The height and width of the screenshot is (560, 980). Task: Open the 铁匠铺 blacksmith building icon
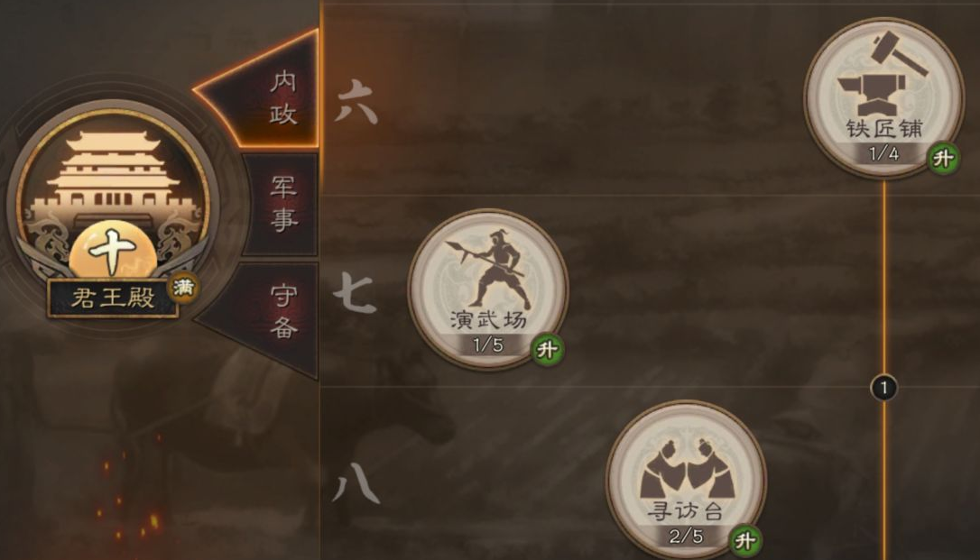point(883,96)
